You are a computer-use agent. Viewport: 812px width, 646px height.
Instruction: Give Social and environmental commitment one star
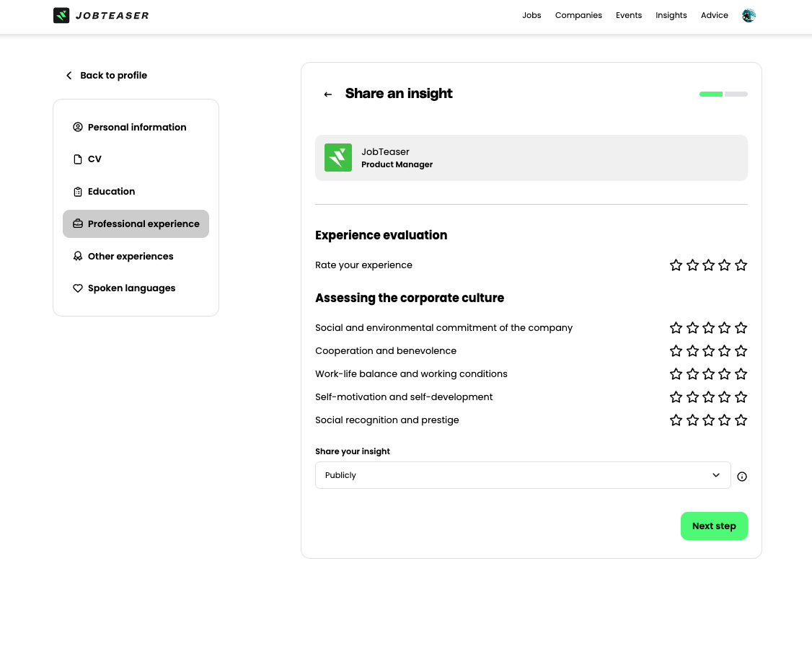[x=676, y=327]
